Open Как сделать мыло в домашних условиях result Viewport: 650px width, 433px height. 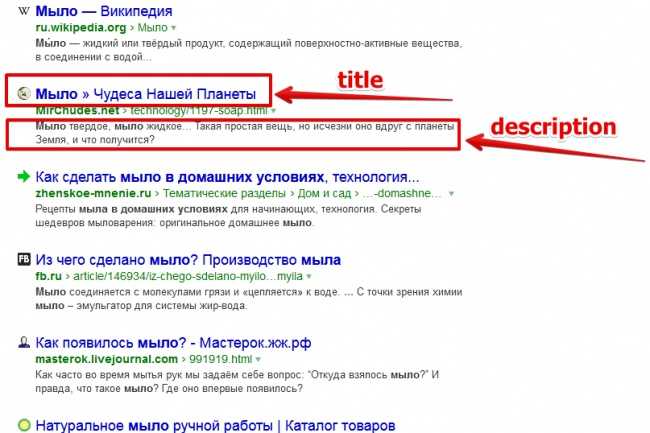(227, 177)
